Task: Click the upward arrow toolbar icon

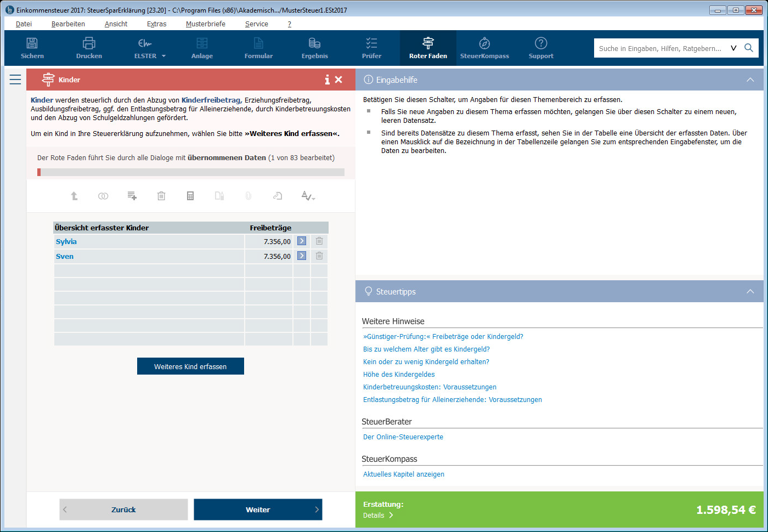Action: 74,196
